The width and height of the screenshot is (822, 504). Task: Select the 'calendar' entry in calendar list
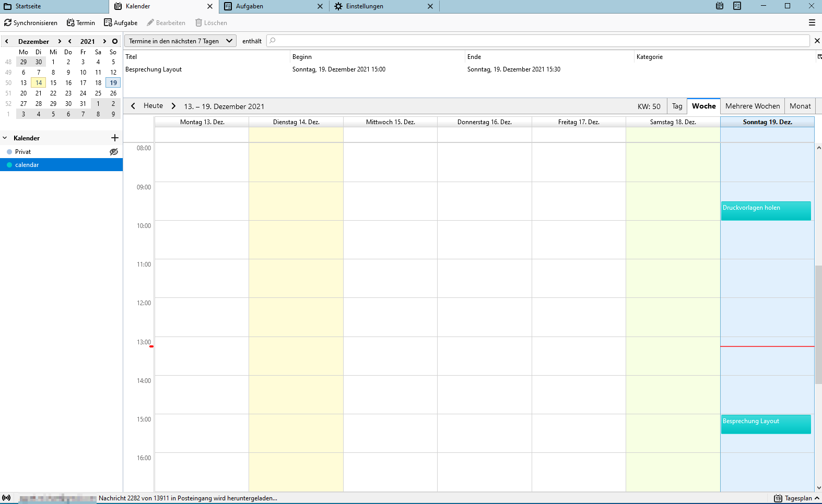tap(61, 165)
